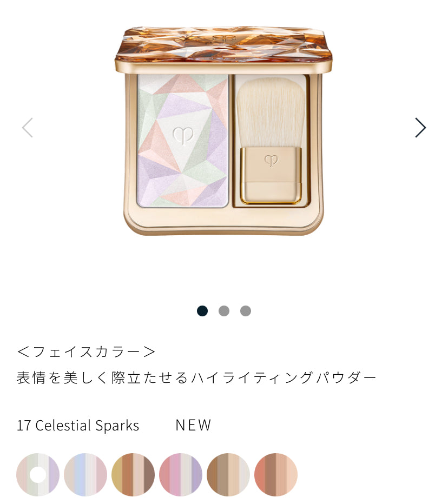Image resolution: width=448 pixels, height=504 pixels.
Task: Pick the coral and peach shade swatch
Action: click(276, 474)
